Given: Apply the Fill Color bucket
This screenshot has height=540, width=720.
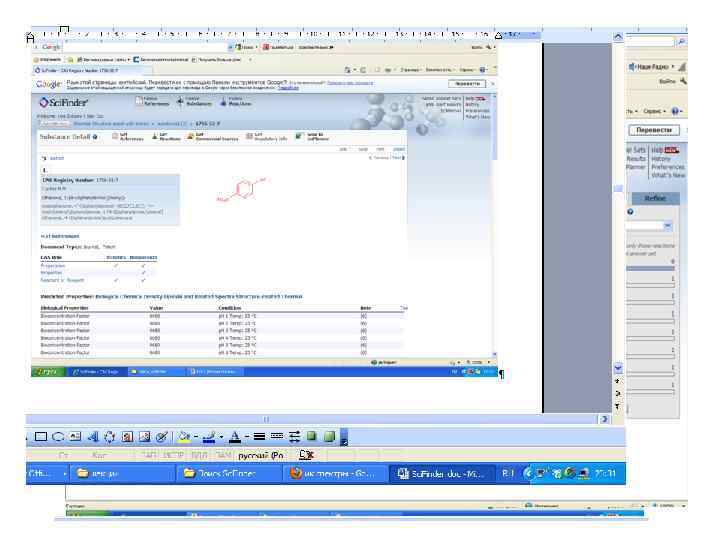Looking at the screenshot, I should 184,437.
